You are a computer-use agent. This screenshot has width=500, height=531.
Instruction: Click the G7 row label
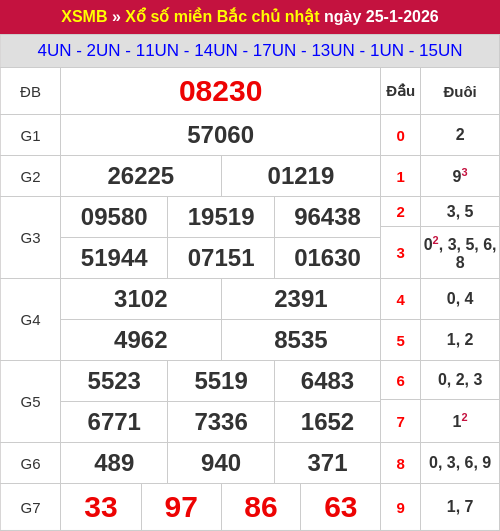30,508
